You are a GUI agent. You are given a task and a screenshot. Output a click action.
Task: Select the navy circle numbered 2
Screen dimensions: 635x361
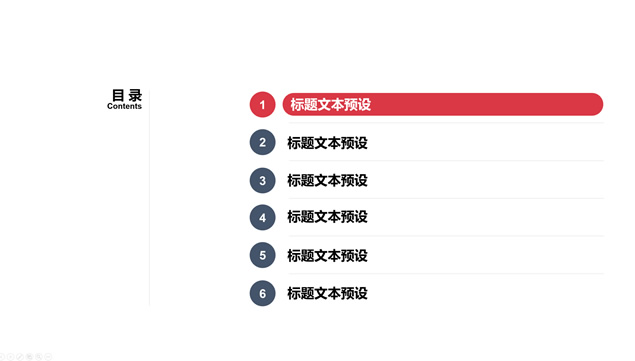(262, 142)
